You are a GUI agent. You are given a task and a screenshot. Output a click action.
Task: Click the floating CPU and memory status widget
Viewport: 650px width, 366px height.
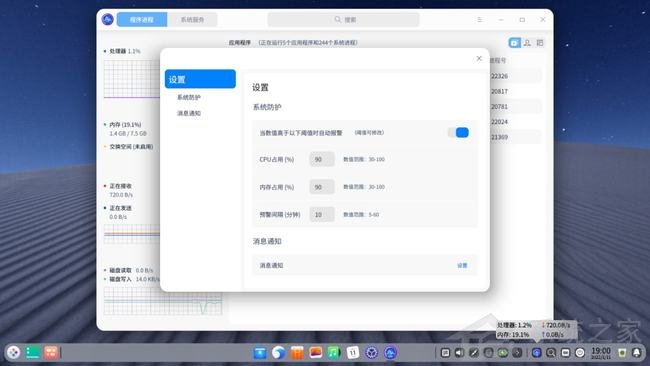(536, 330)
